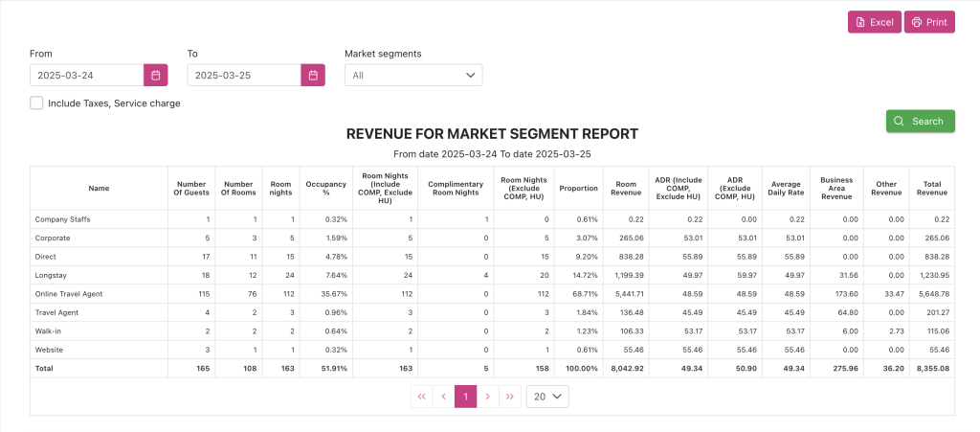Select the Longstay row name
This screenshot has width=980, height=432.
coord(51,275)
